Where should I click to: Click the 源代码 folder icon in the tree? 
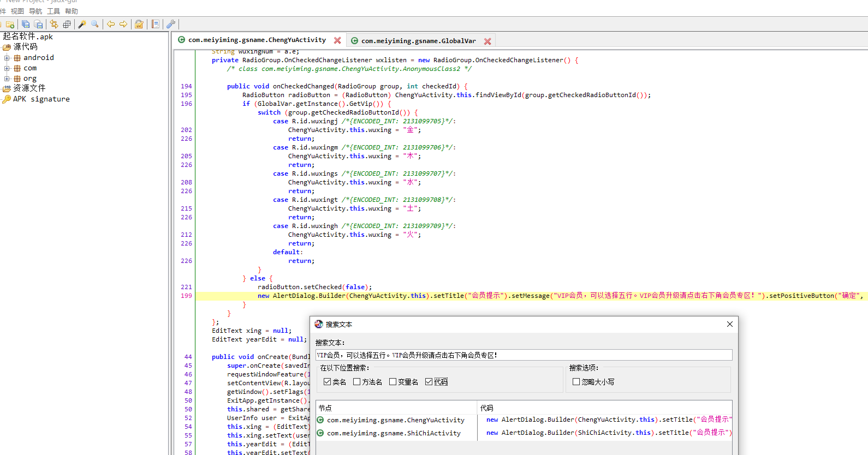point(7,47)
